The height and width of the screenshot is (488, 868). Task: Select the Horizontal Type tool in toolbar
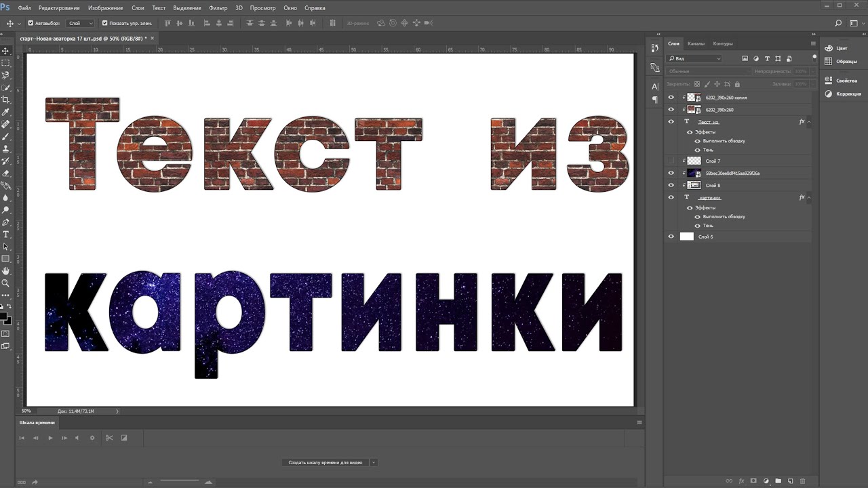pyautogui.click(x=5, y=235)
